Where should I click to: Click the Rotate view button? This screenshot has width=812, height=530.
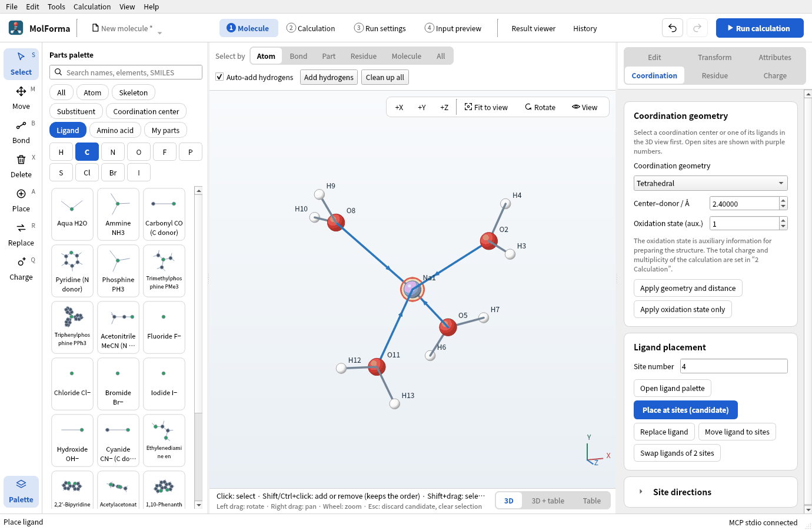point(540,107)
